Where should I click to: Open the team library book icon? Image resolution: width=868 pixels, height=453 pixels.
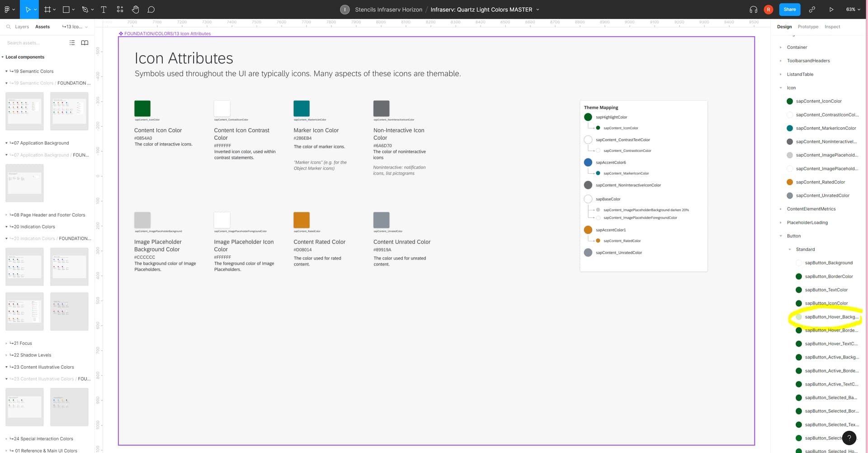point(85,43)
